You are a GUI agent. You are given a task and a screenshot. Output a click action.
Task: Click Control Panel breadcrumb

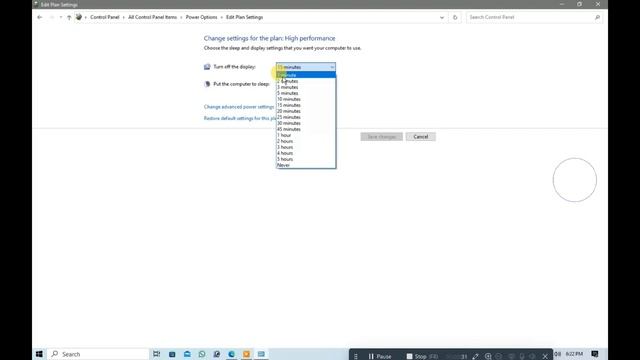[x=105, y=17]
